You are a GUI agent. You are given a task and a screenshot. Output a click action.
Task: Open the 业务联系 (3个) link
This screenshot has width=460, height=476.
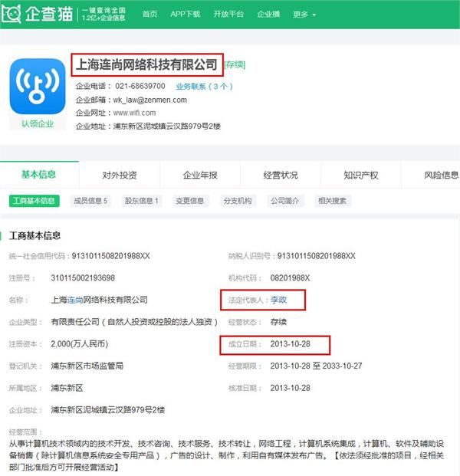(205, 87)
